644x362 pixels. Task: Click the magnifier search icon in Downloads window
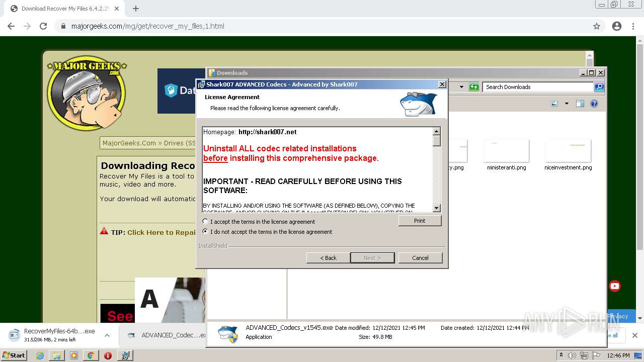tap(599, 87)
